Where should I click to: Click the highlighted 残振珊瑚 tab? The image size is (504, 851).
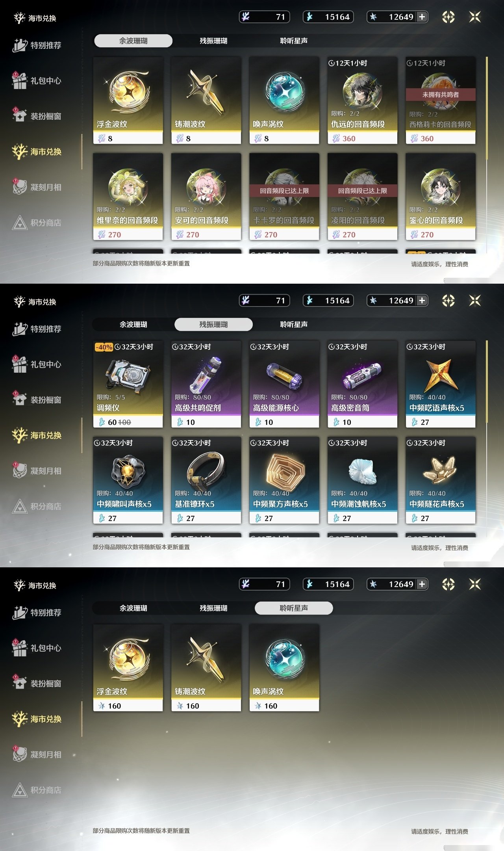(x=213, y=324)
